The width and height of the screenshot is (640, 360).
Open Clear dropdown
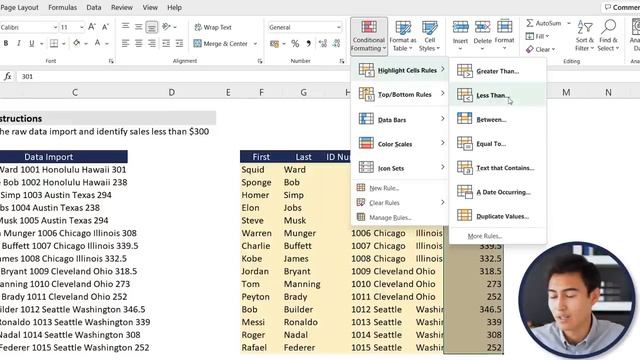[x=540, y=49]
